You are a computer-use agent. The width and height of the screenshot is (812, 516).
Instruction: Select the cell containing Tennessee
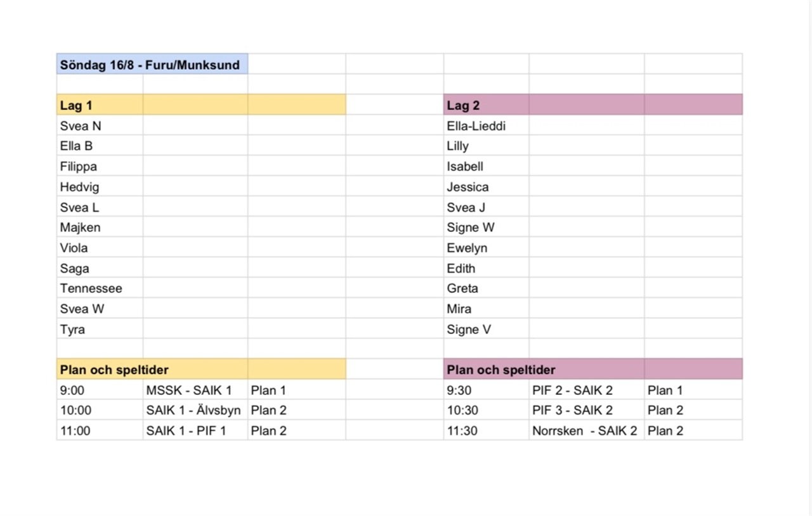[x=100, y=288]
